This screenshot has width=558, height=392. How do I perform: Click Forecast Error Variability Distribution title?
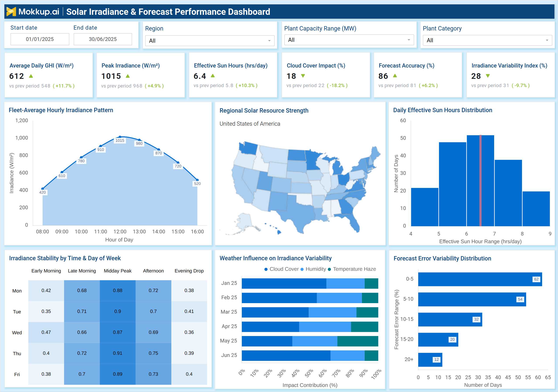[442, 259]
